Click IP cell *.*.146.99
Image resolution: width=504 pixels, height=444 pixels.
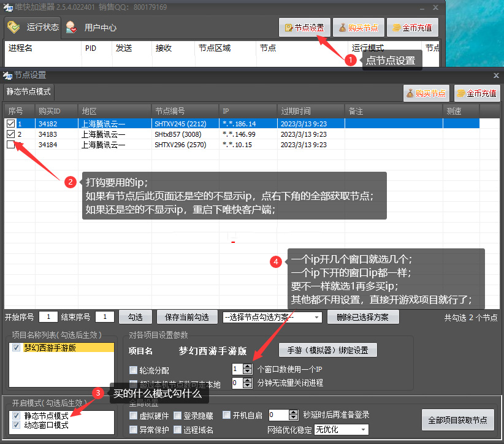click(248, 134)
